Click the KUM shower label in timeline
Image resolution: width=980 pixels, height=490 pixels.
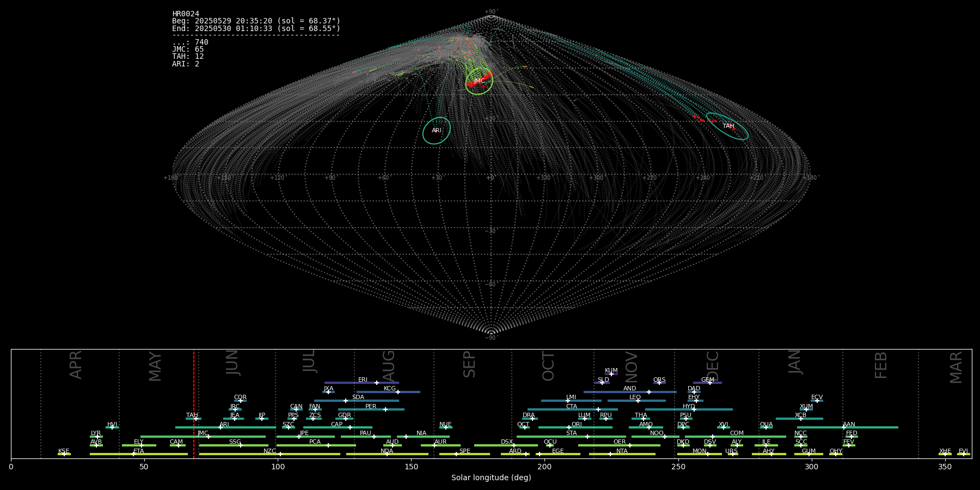[611, 371]
